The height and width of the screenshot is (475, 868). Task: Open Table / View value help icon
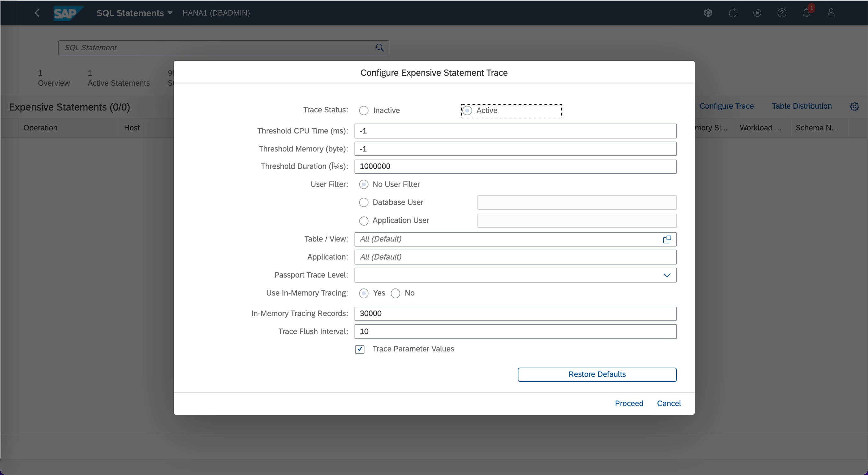pyautogui.click(x=667, y=239)
